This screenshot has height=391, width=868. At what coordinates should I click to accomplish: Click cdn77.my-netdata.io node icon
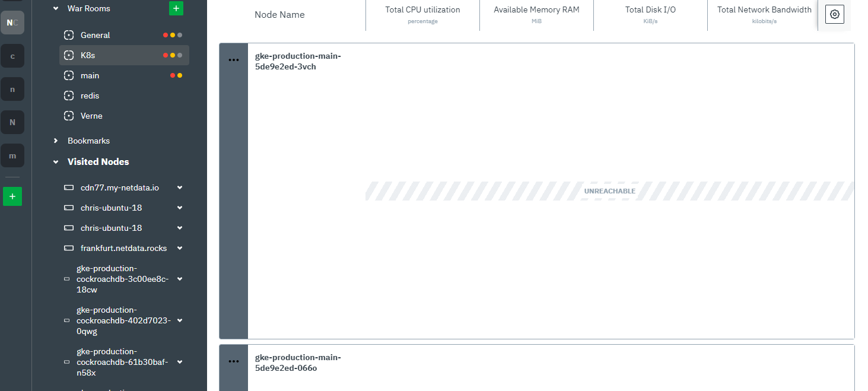[x=69, y=187]
